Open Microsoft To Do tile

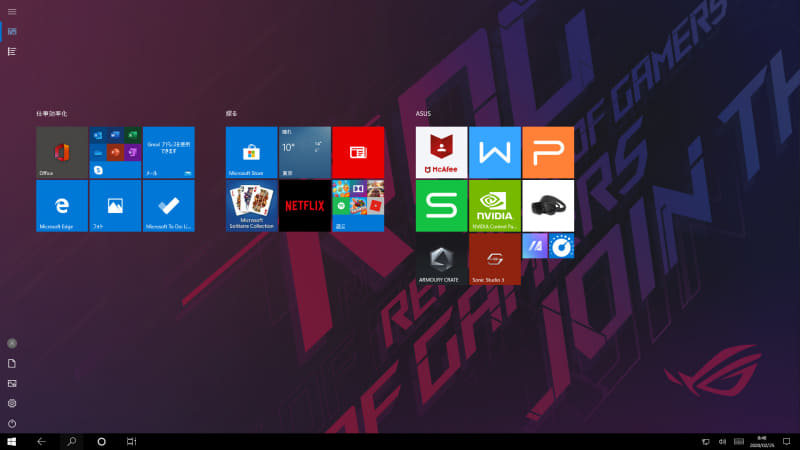(x=168, y=206)
